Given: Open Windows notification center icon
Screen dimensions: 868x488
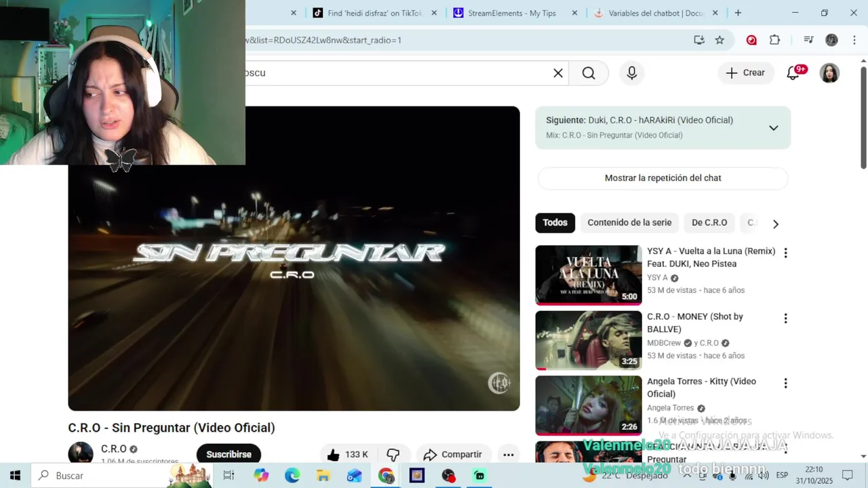Looking at the screenshot, I should point(847,476).
